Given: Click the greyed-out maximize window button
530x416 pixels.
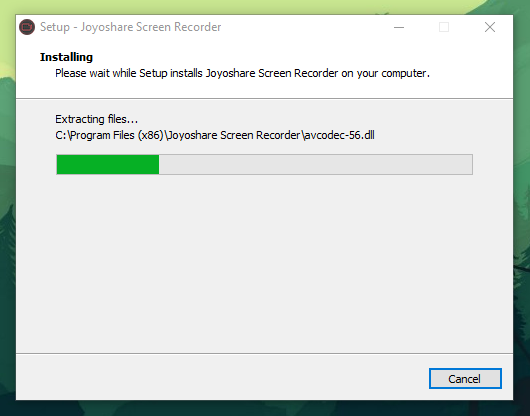Looking at the screenshot, I should pyautogui.click(x=444, y=27).
